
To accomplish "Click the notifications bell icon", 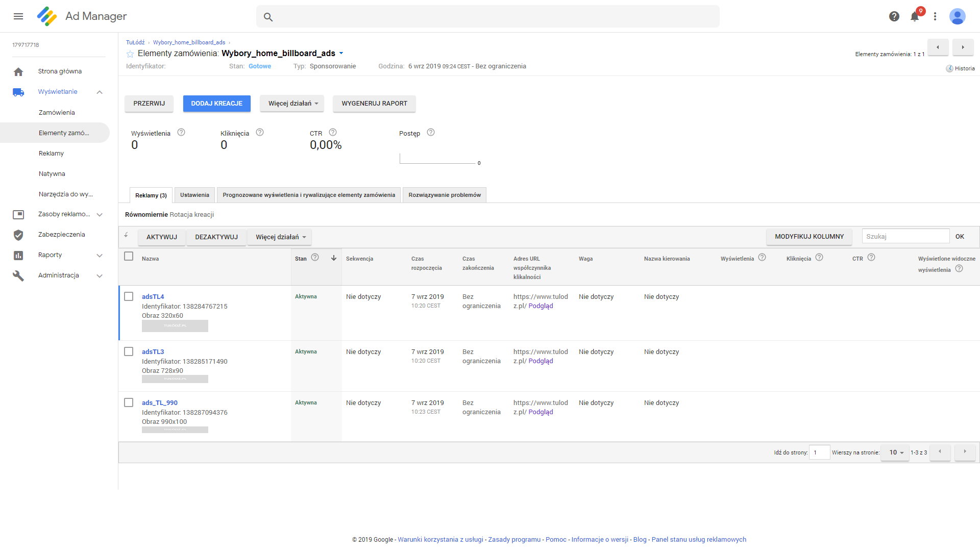I will pyautogui.click(x=914, y=17).
